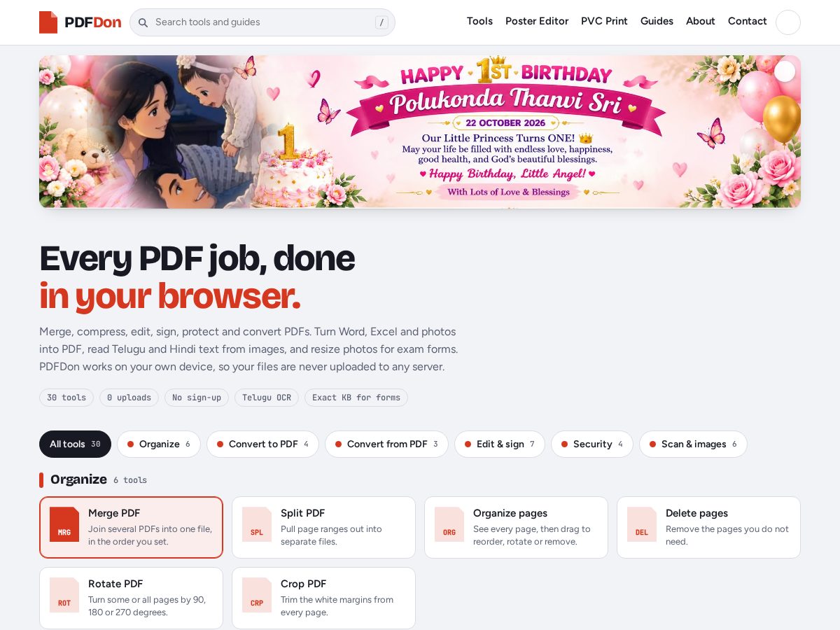This screenshot has width=840, height=630.
Task: Click the 'Telugu OCR' chip
Action: (267, 398)
